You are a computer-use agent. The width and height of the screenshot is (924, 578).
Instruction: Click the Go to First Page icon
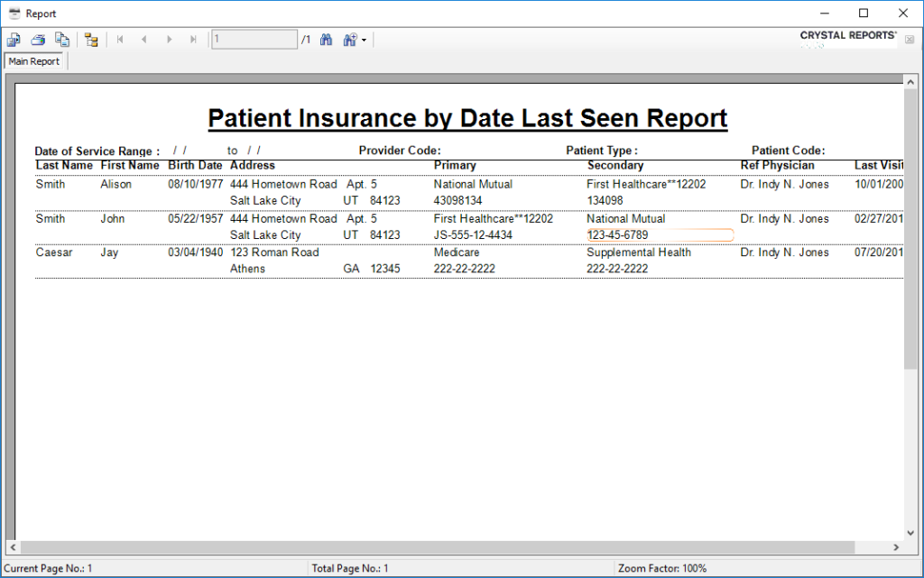click(x=118, y=39)
